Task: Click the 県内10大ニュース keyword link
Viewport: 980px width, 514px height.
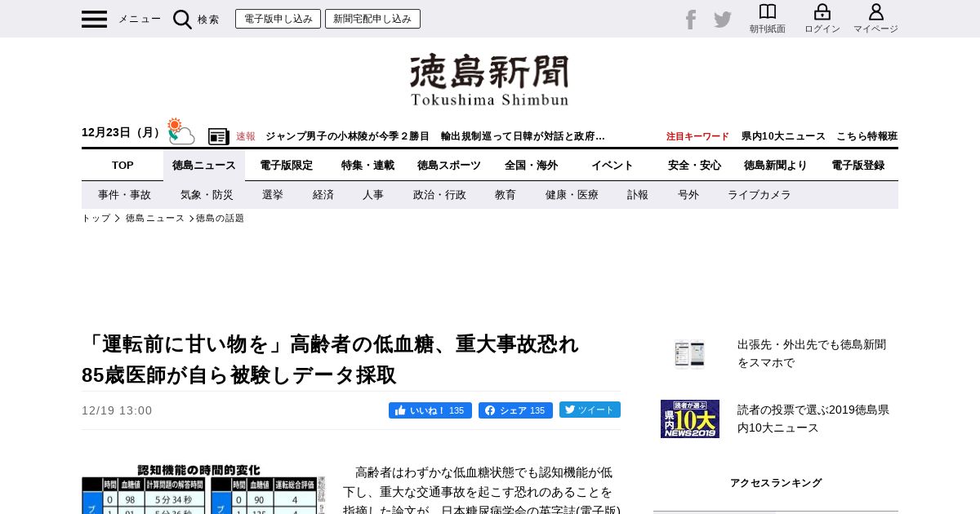Action: (x=783, y=136)
